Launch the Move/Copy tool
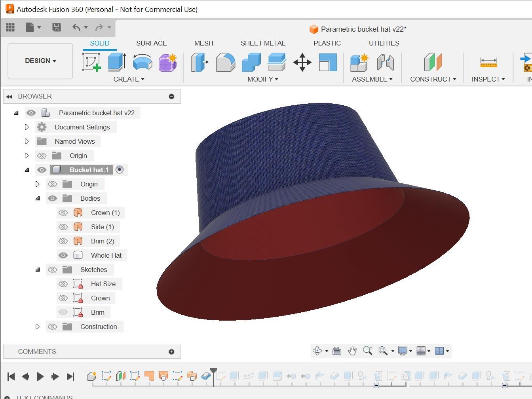 coord(302,63)
